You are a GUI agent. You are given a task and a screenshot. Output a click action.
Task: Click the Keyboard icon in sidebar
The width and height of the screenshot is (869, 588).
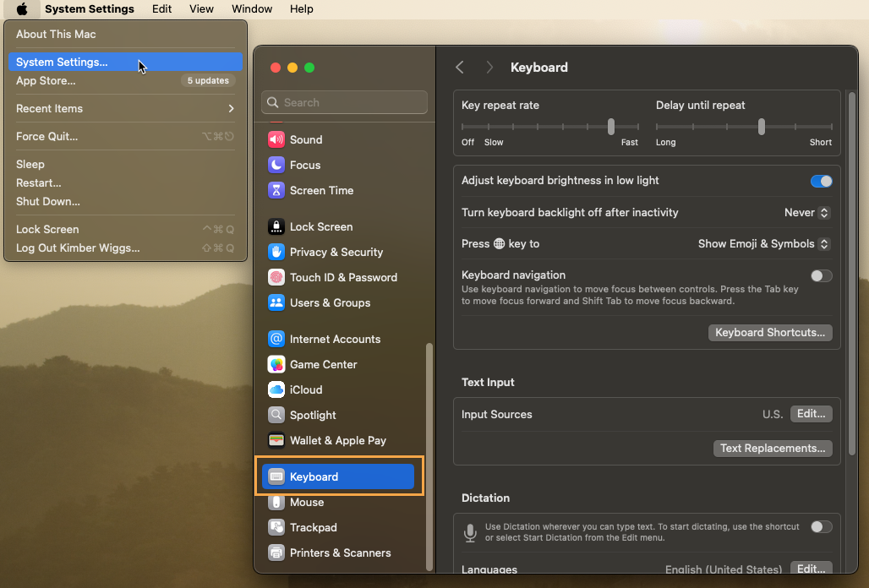click(x=276, y=476)
